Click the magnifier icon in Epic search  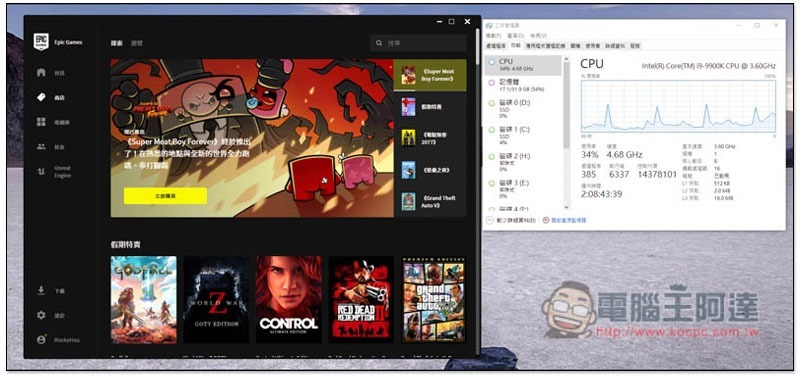[379, 43]
